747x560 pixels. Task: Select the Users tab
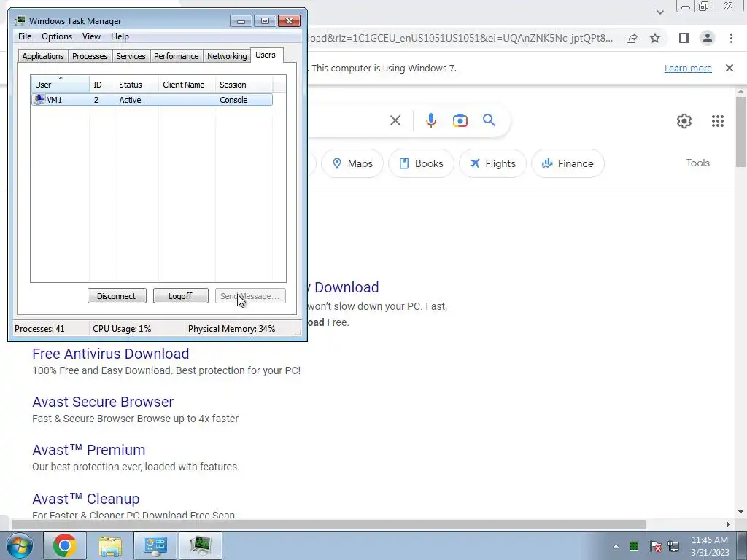pyautogui.click(x=266, y=55)
